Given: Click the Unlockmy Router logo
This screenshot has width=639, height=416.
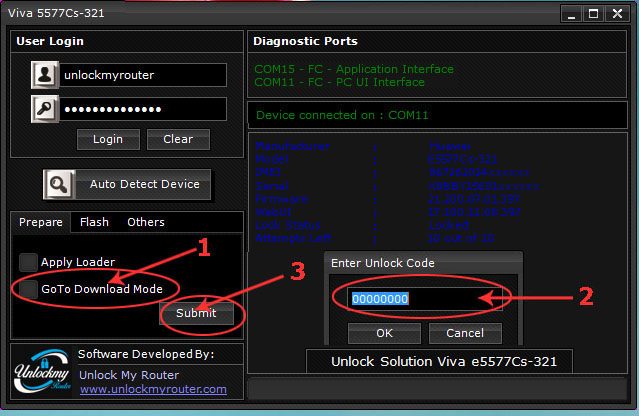Looking at the screenshot, I should tap(42, 371).
